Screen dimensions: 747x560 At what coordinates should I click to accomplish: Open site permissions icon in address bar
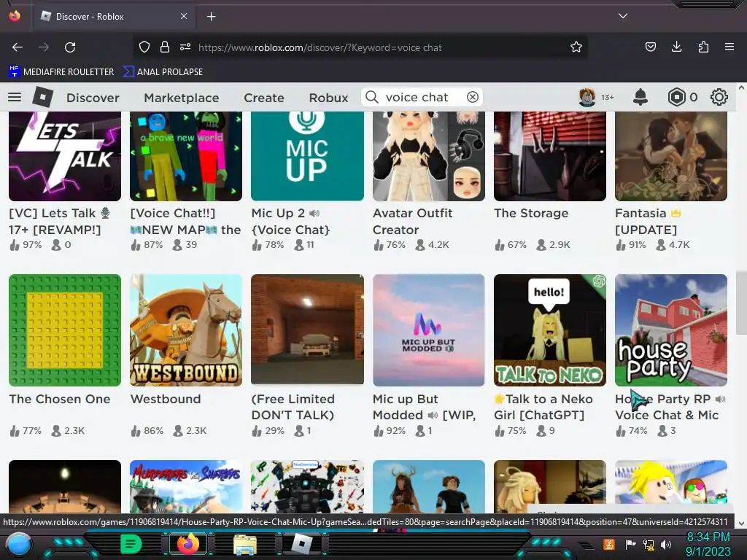[185, 47]
